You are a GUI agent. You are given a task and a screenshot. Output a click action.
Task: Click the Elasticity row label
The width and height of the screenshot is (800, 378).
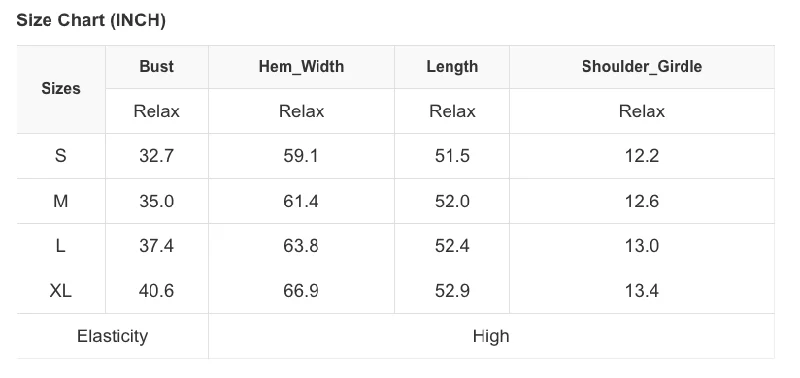112,336
